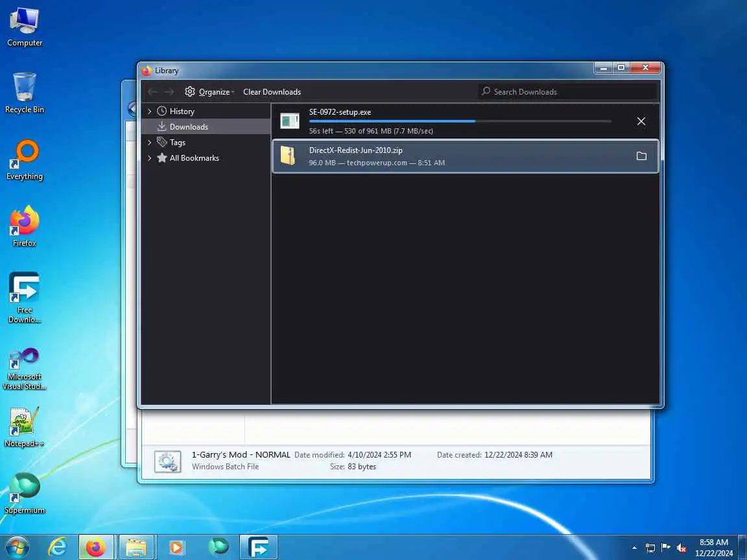This screenshot has height=560, width=747.
Task: Click the SE-0972-setup.exe file icon
Action: click(290, 121)
